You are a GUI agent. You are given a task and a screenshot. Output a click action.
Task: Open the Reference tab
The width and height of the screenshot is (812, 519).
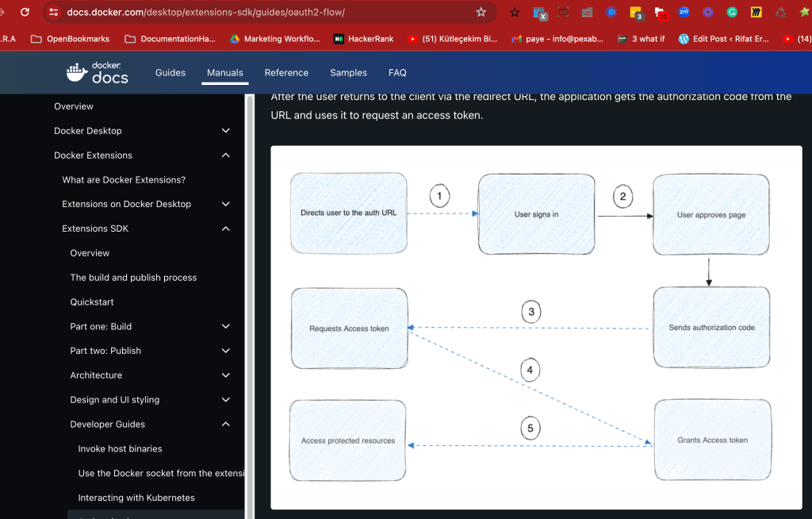tap(286, 72)
